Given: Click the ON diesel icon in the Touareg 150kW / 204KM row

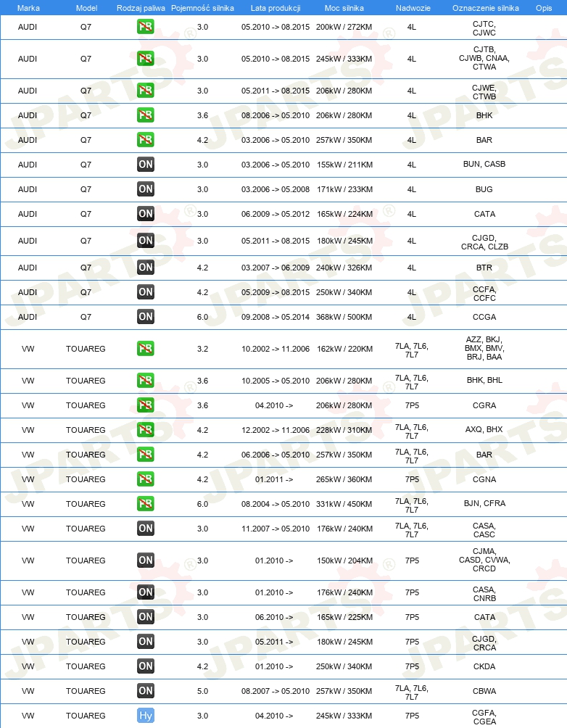Looking at the screenshot, I should [x=145, y=561].
